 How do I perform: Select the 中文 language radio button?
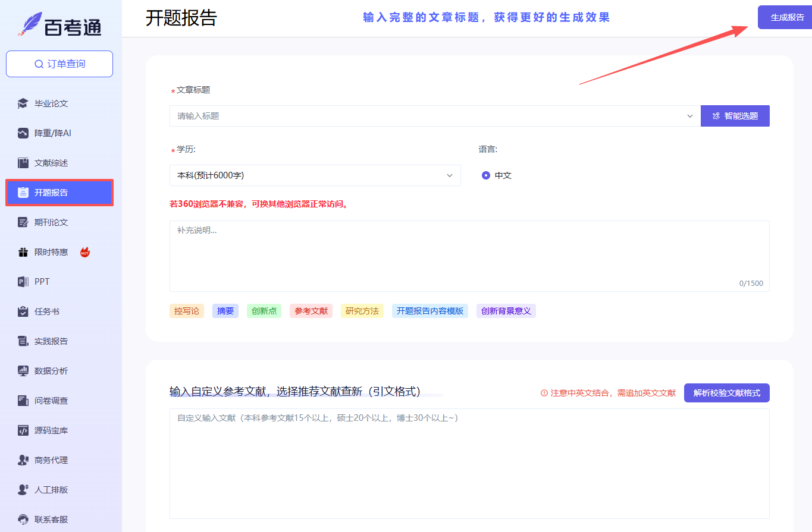pyautogui.click(x=486, y=175)
